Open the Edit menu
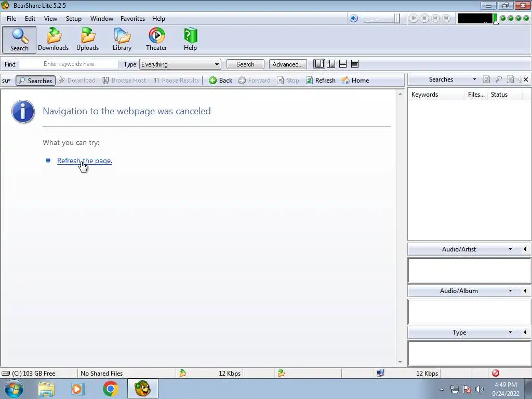The image size is (532, 399). (30, 19)
